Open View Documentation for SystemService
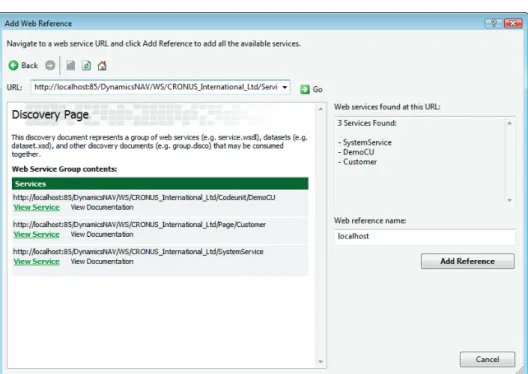 [x=102, y=262]
